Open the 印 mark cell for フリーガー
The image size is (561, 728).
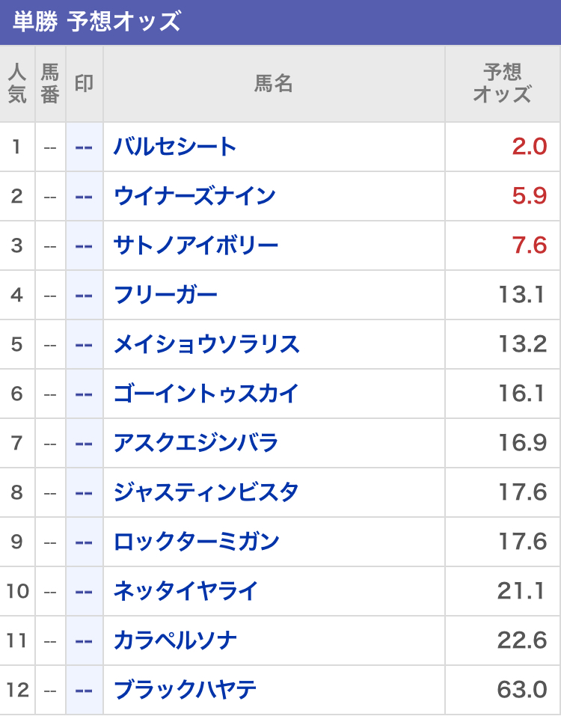[x=84, y=295]
